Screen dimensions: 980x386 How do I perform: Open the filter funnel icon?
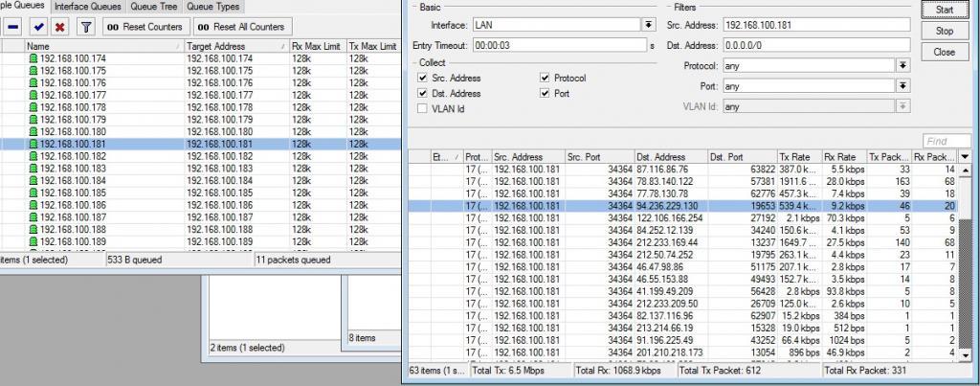tap(85, 27)
